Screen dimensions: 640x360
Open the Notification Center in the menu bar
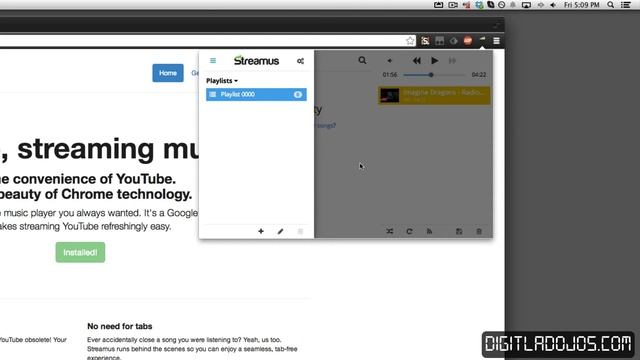pos(626,5)
